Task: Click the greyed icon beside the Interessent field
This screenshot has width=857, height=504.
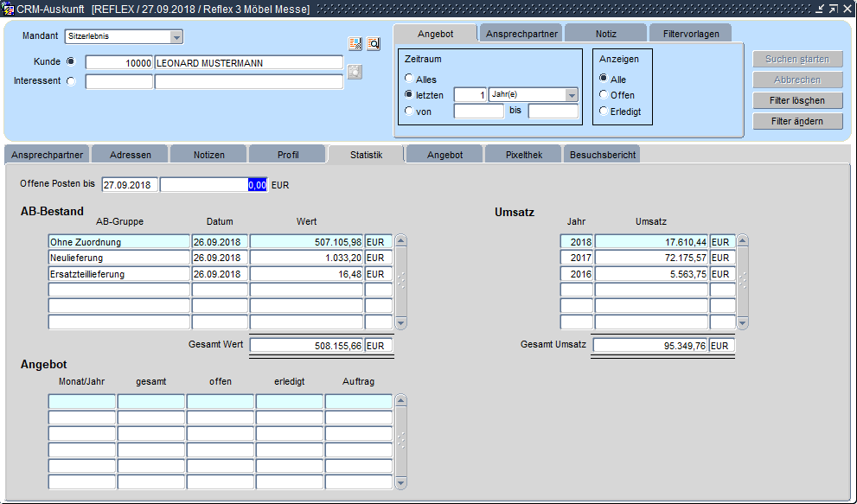Action: coord(355,73)
